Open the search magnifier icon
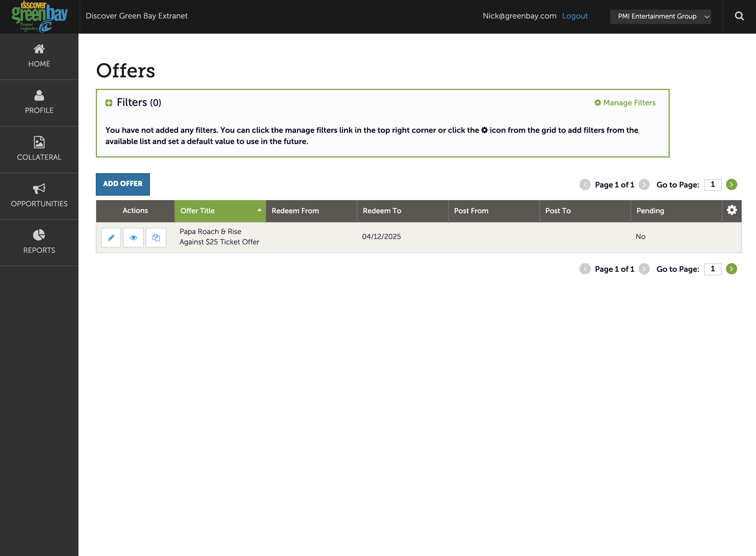756x556 pixels. coord(739,16)
